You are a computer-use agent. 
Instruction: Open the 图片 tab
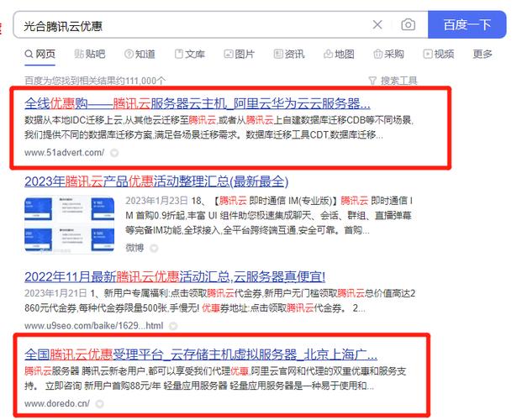click(x=240, y=54)
